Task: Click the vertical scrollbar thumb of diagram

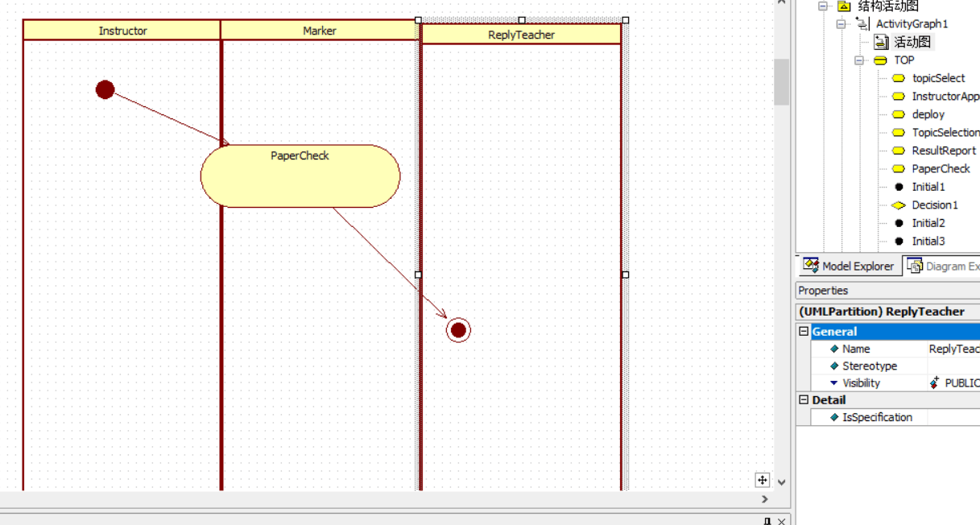Action: (x=781, y=81)
